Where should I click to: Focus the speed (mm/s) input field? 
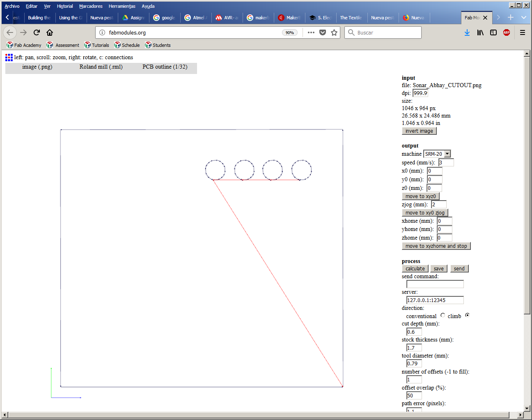point(446,162)
